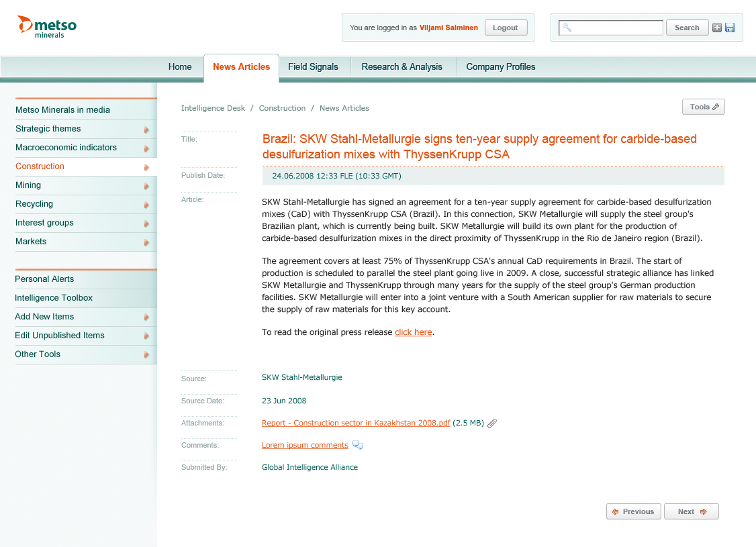
Task: Expand the Mining arrow
Action: 146,186
